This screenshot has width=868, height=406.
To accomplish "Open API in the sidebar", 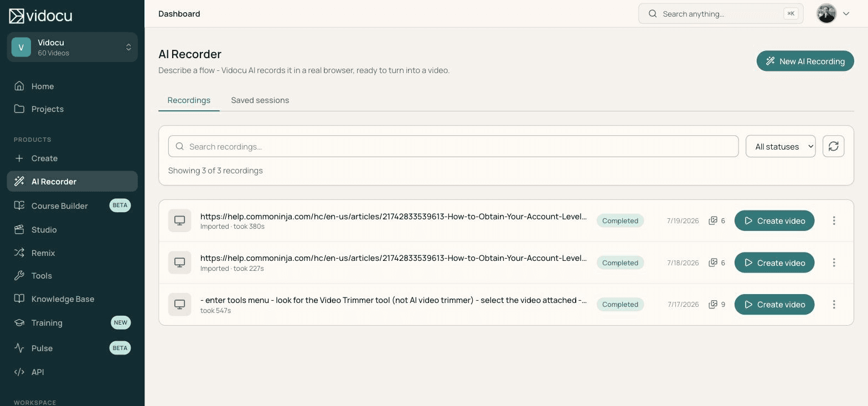I will coord(72,372).
